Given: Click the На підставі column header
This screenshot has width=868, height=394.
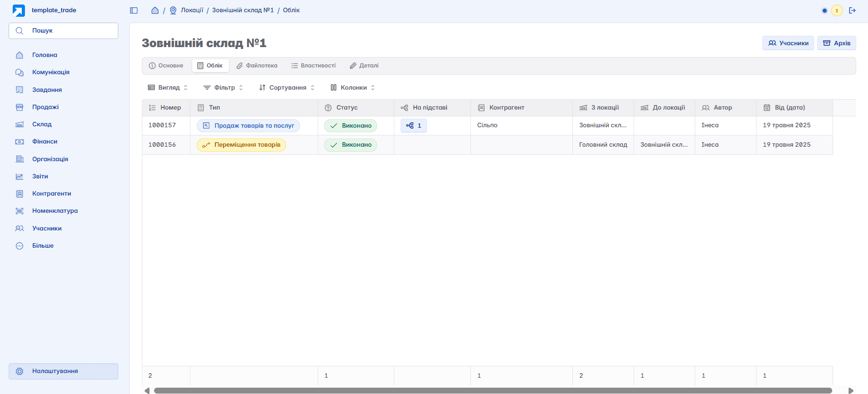Looking at the screenshot, I should (x=432, y=108).
